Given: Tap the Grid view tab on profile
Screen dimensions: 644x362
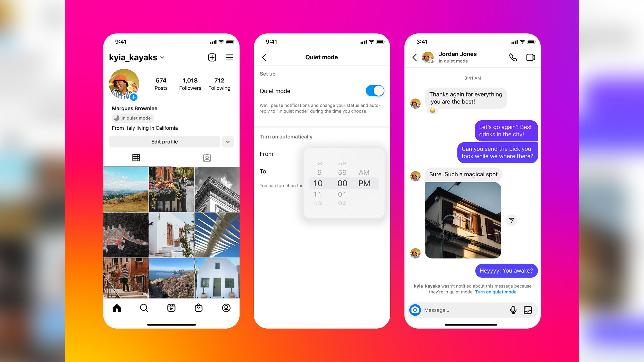Looking at the screenshot, I should point(136,158).
